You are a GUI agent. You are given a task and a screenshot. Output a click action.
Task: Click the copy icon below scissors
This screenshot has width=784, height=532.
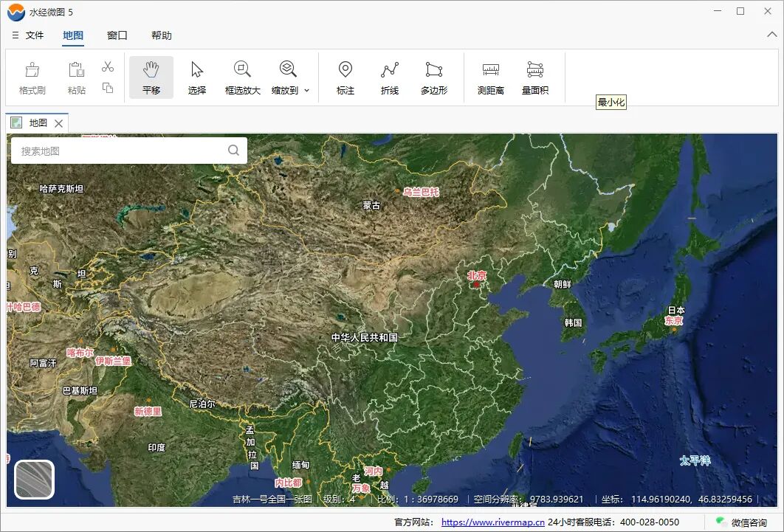(x=108, y=88)
